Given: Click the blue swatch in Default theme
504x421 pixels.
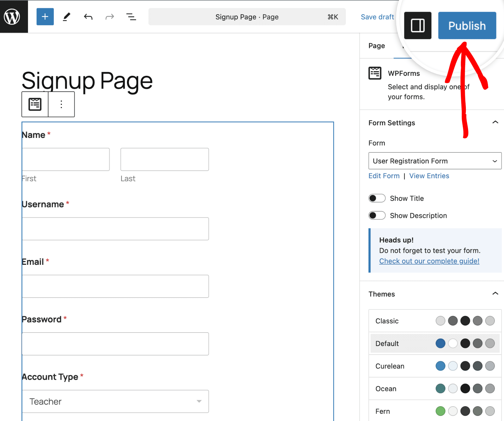Looking at the screenshot, I should pos(440,343).
